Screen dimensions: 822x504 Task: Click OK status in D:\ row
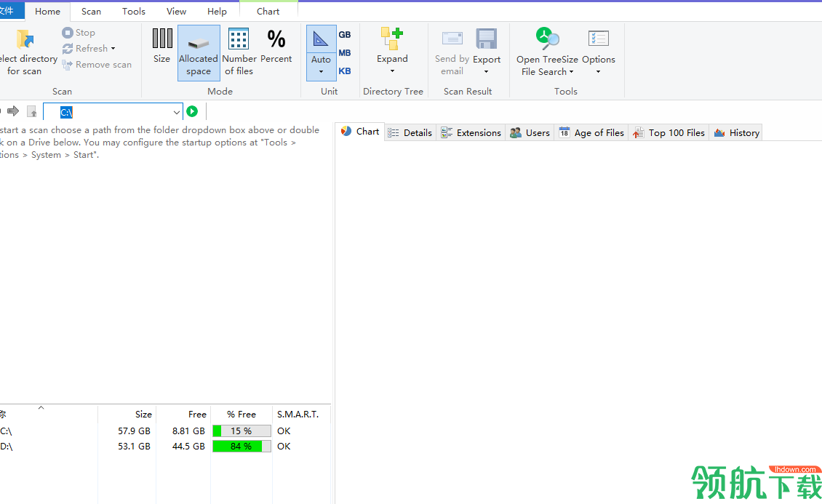(x=284, y=446)
